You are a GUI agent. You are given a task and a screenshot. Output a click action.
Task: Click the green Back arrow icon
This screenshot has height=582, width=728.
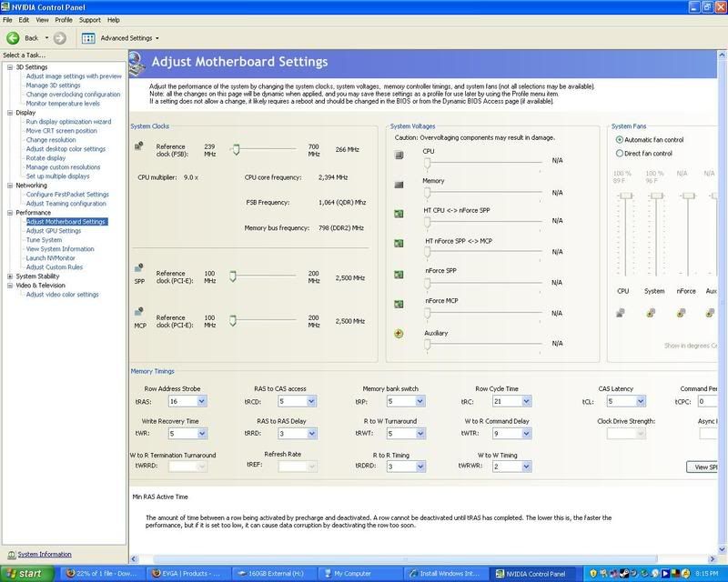[15, 38]
